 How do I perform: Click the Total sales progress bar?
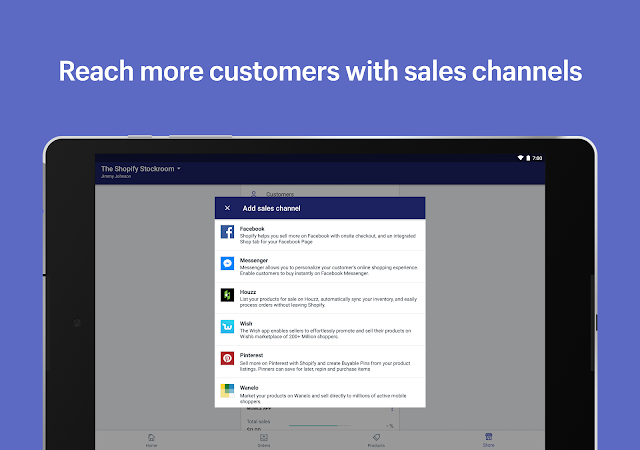click(x=320, y=425)
